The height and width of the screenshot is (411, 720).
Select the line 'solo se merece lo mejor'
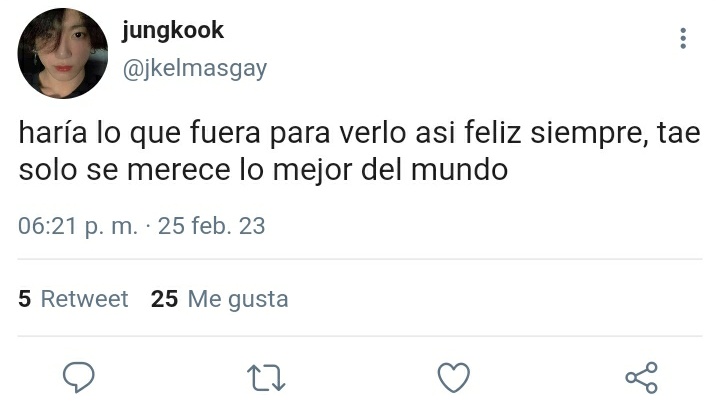coord(263,170)
